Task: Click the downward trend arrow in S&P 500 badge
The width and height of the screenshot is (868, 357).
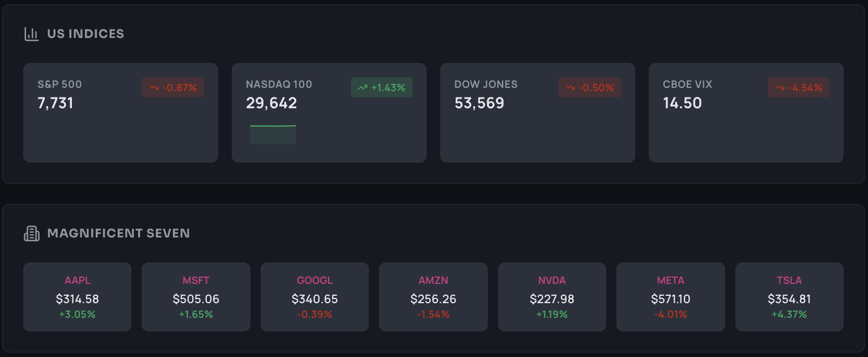Action: (154, 88)
